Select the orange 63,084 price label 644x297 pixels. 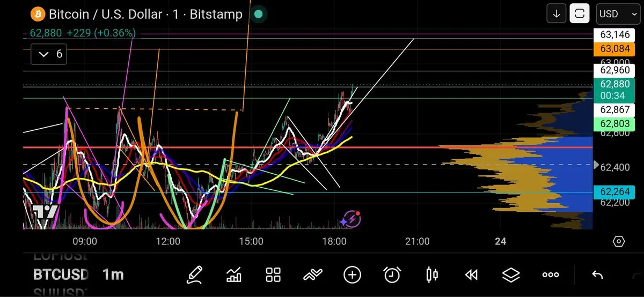614,49
